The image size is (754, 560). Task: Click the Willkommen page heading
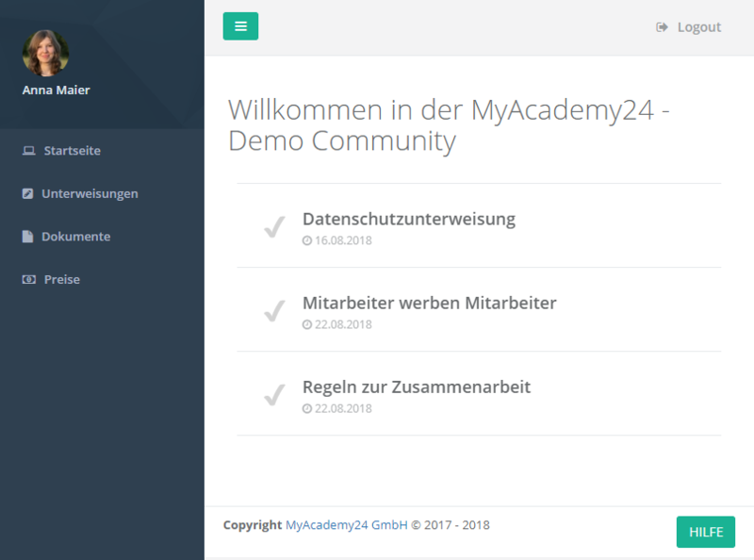tap(449, 125)
